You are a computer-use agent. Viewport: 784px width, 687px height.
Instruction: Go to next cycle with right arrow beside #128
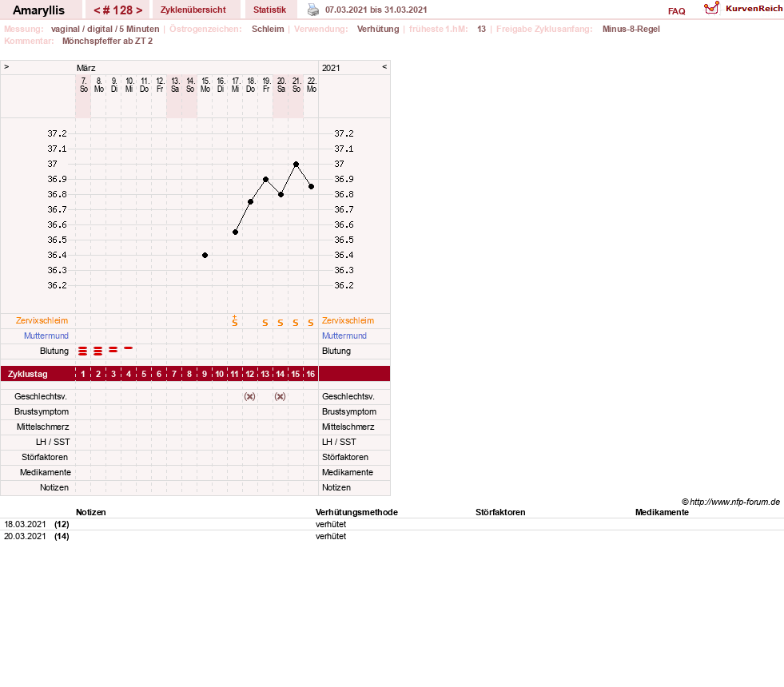pos(139,10)
